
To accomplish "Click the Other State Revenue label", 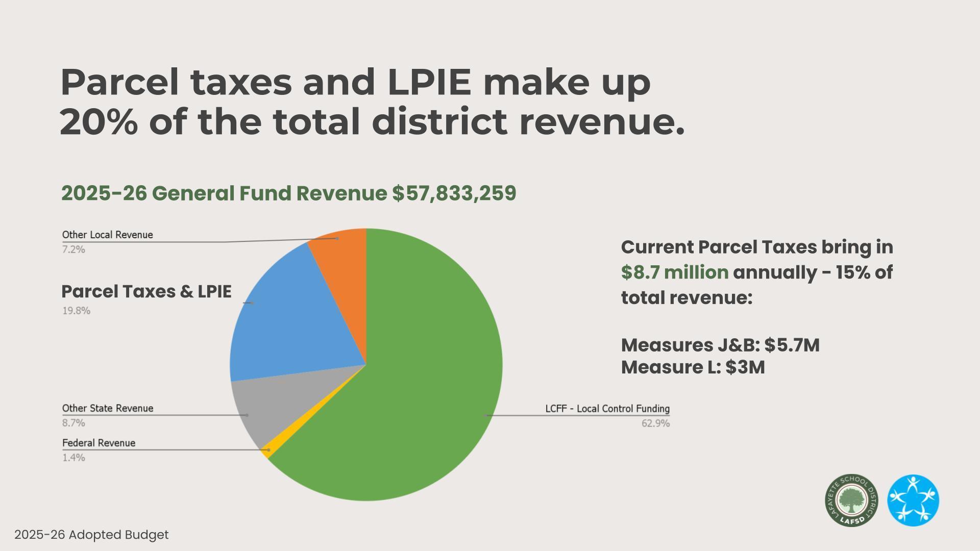I will click(x=107, y=408).
